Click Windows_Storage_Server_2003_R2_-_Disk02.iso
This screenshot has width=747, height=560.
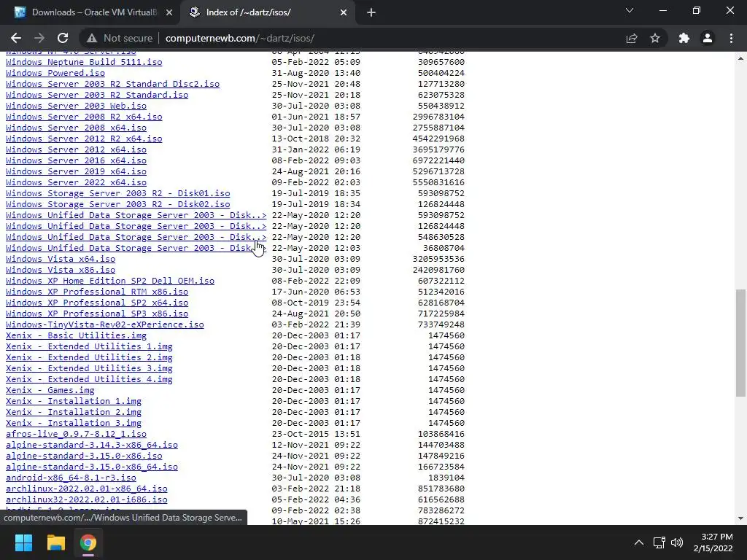coord(117,204)
